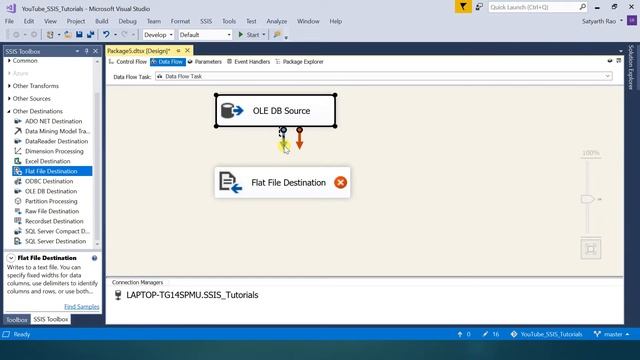Click the red error icon on Flat File Destination
Image resolution: width=640 pixels, height=360 pixels.
click(340, 182)
